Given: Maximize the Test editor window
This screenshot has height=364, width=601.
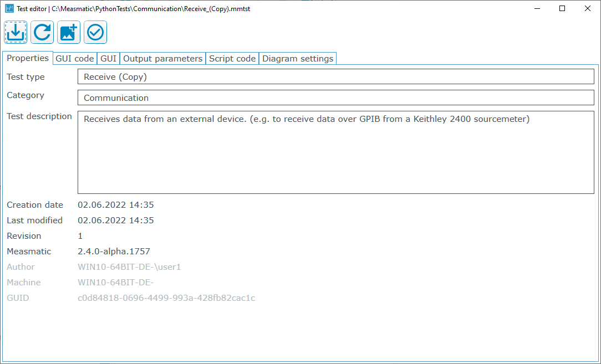Looking at the screenshot, I should (562, 8).
